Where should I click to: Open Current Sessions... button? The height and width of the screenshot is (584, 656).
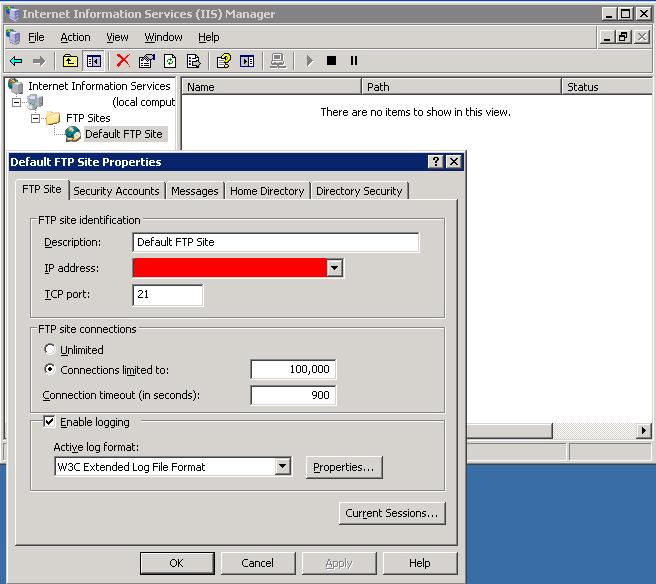(x=392, y=513)
